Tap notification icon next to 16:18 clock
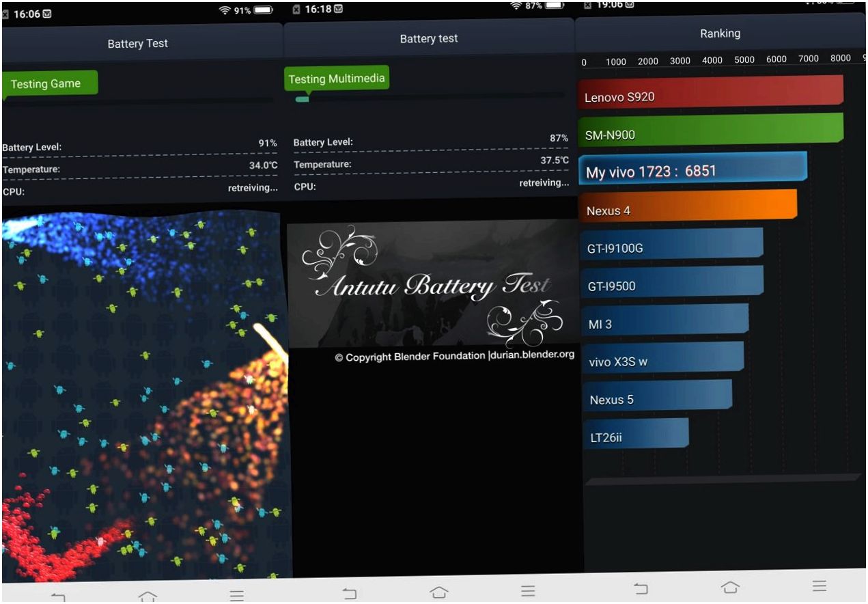Screen dimensions: 868x604 [339, 9]
